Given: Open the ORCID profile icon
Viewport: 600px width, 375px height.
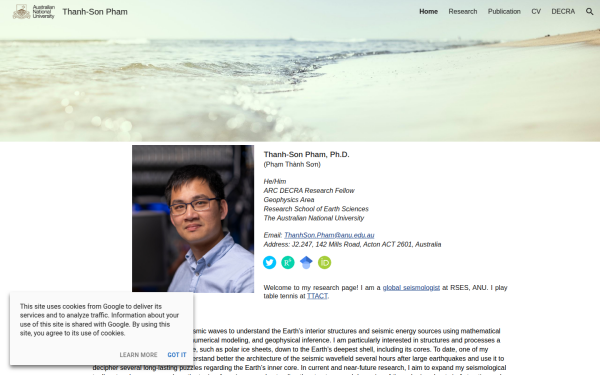Looking at the screenshot, I should (x=324, y=262).
